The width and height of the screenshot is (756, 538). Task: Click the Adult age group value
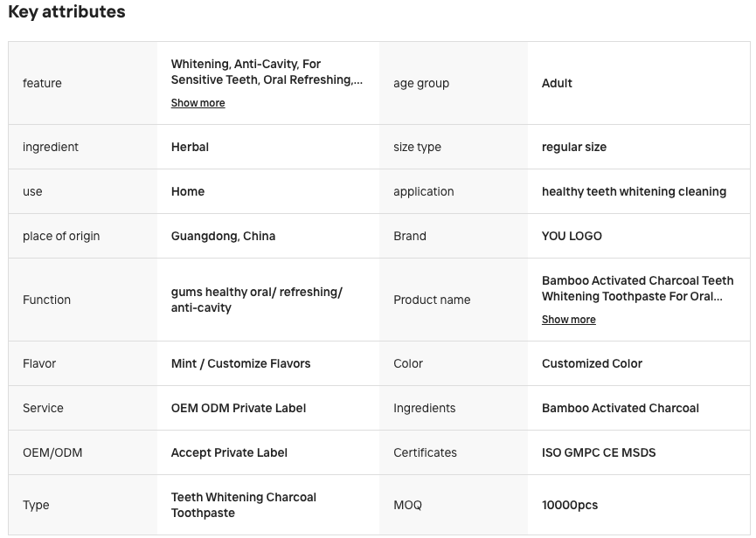click(557, 83)
